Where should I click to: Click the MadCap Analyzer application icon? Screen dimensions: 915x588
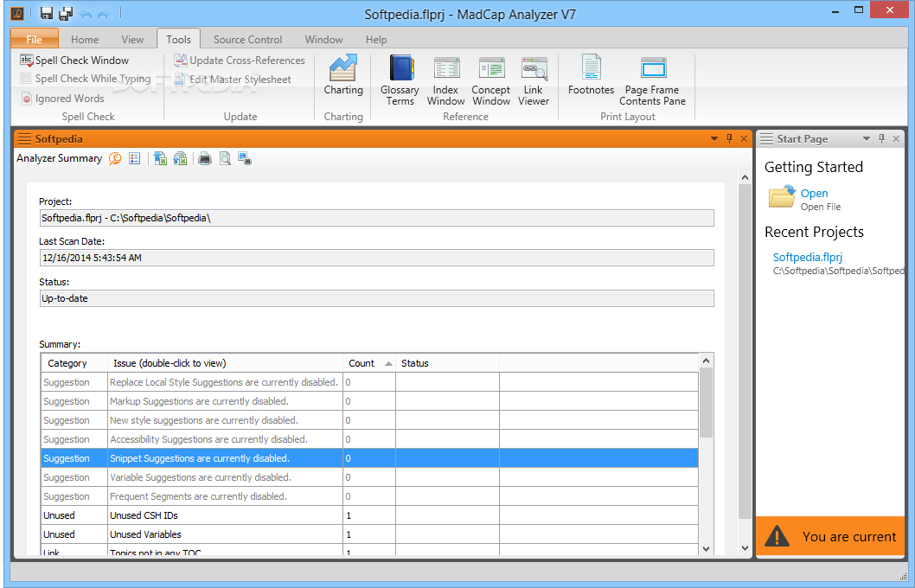18,14
